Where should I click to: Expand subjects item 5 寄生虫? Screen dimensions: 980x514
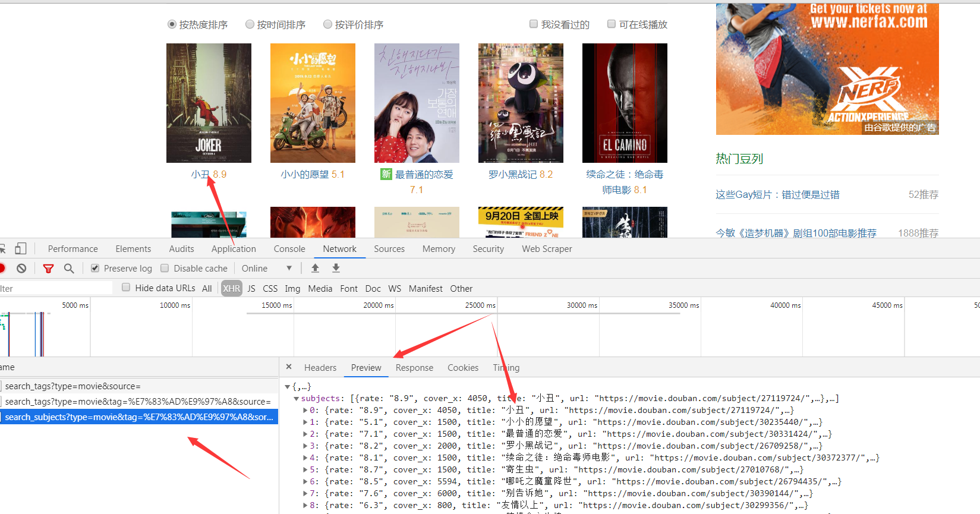tap(305, 470)
